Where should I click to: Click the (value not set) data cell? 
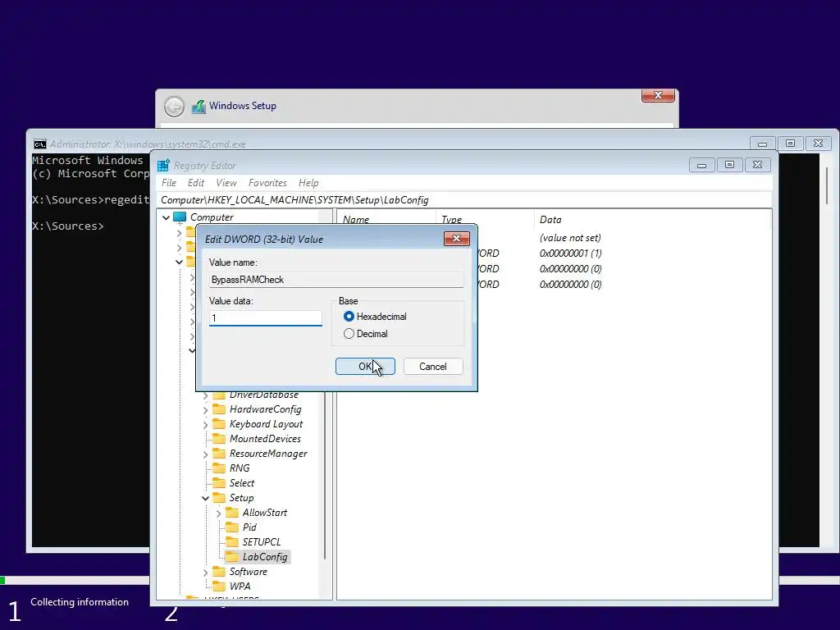click(x=570, y=238)
